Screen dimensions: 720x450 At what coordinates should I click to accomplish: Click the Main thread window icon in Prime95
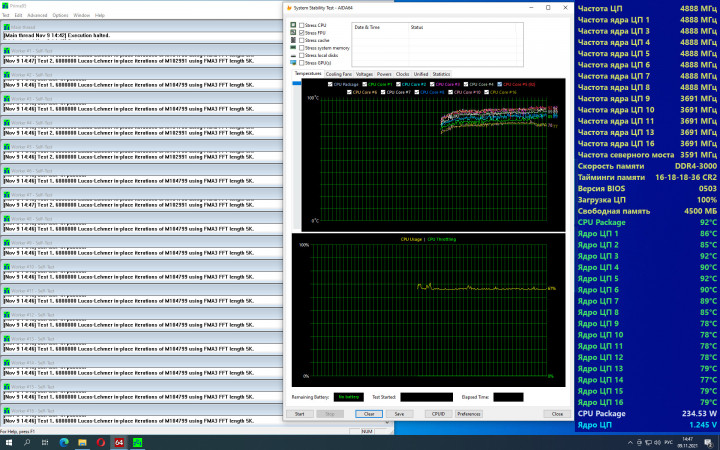pyautogui.click(x=6, y=27)
